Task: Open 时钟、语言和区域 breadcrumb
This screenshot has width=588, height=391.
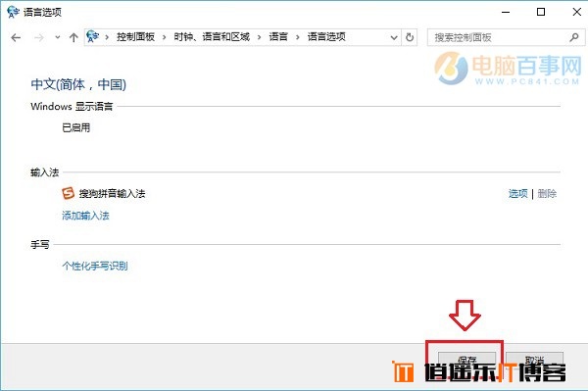Action: (x=212, y=36)
